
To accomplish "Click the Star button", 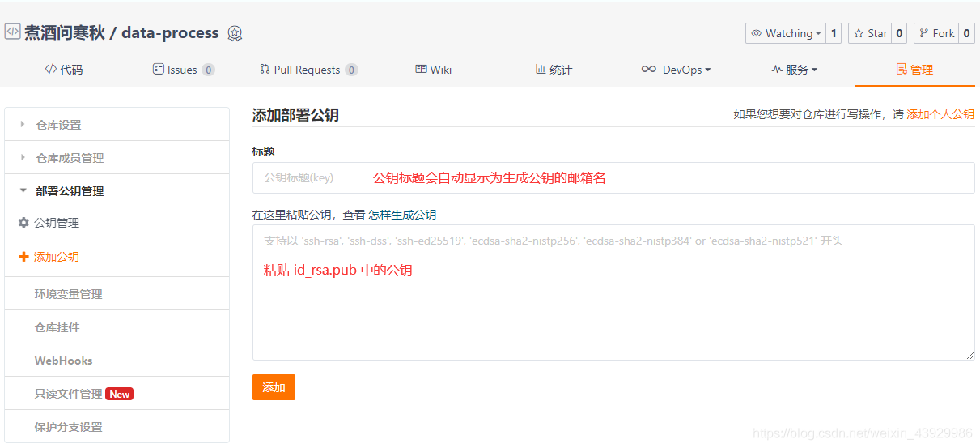I will [x=869, y=33].
